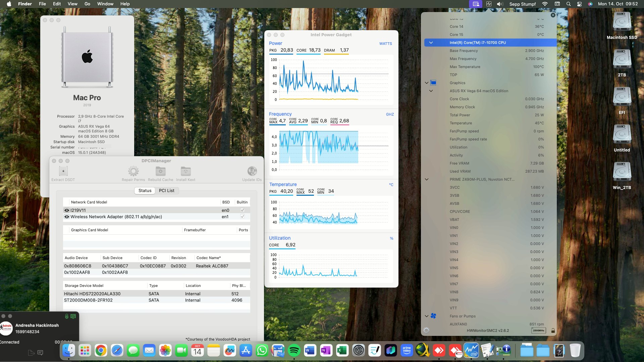Click the 2500MHz frequency button in HWMonitorSMC2
Viewport: 644px width, 362px height.
538,330
